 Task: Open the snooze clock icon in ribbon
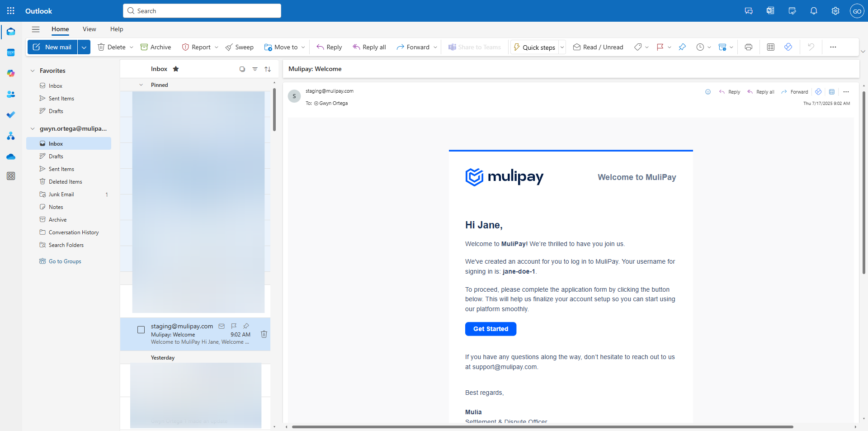[700, 47]
